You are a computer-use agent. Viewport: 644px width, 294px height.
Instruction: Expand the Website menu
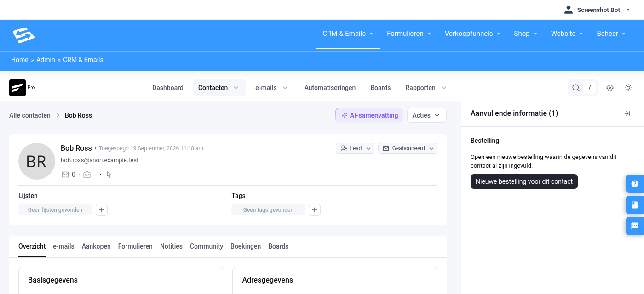tap(567, 34)
